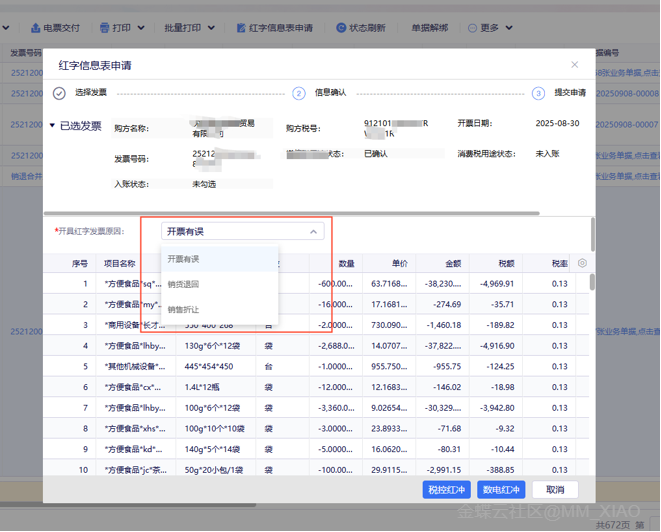Screen dimensions: 661x532
Task: Open table column settings gear icon
Action: pyautogui.click(x=582, y=263)
